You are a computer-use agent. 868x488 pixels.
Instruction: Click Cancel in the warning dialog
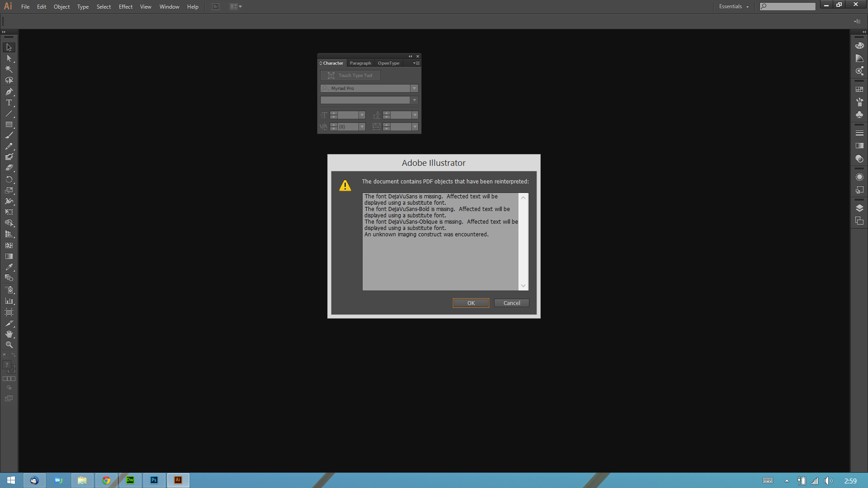click(512, 303)
